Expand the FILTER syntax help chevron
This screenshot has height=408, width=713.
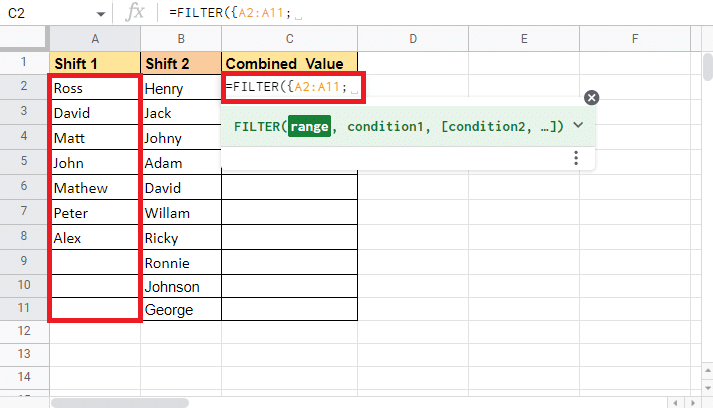pyautogui.click(x=578, y=125)
